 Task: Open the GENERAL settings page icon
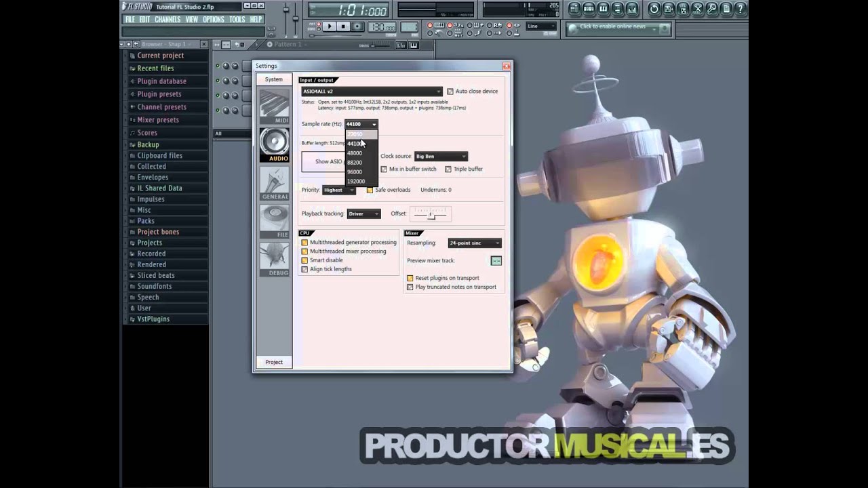click(274, 183)
